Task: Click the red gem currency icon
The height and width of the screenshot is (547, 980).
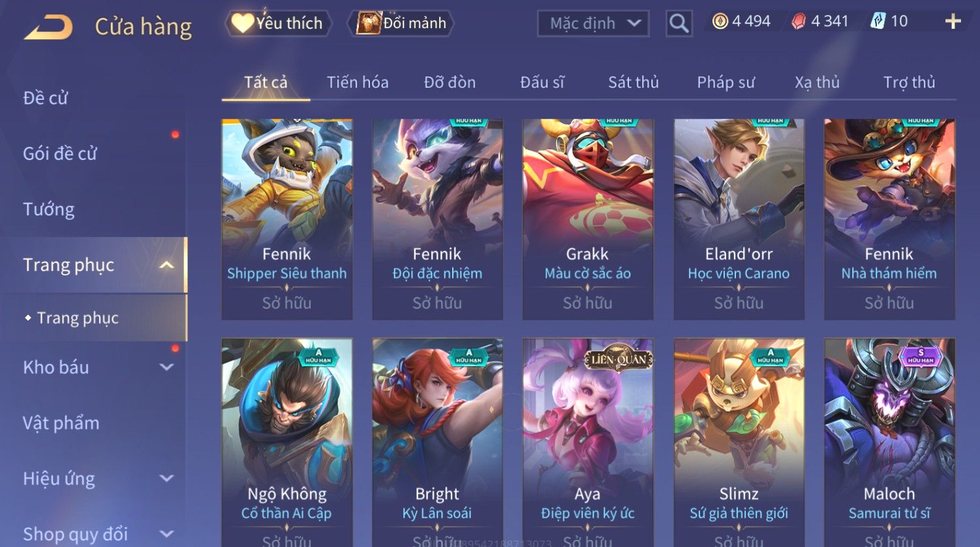Action: click(x=799, y=22)
